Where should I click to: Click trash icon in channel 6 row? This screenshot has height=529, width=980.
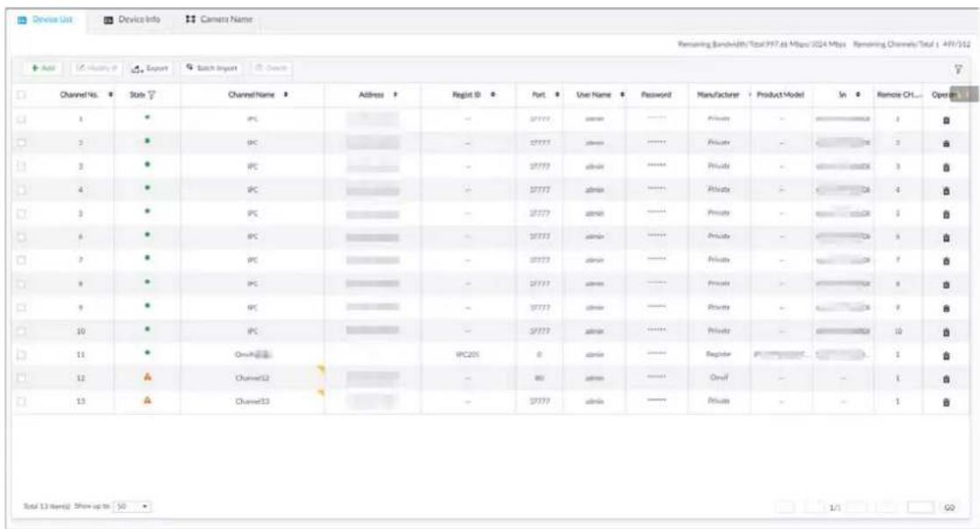click(x=946, y=238)
